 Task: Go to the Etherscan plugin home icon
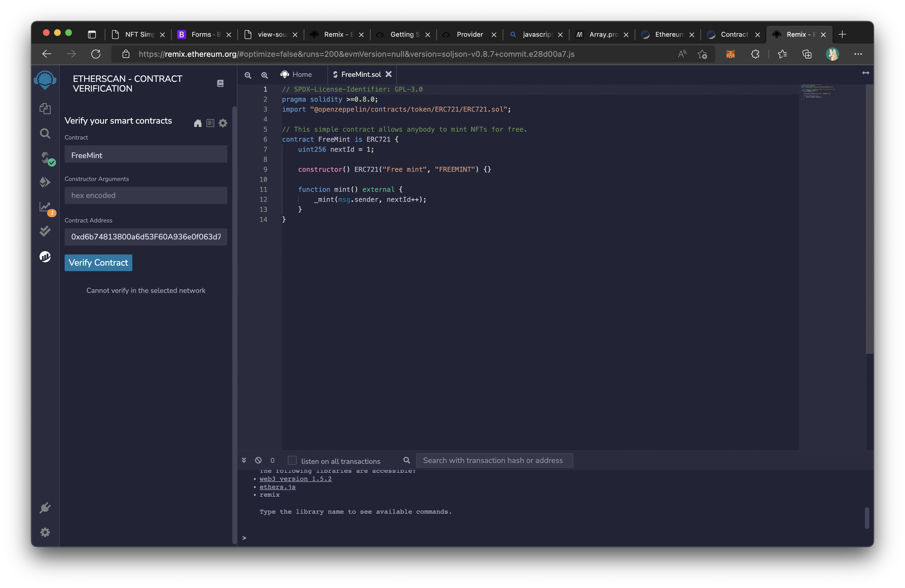[x=198, y=123]
